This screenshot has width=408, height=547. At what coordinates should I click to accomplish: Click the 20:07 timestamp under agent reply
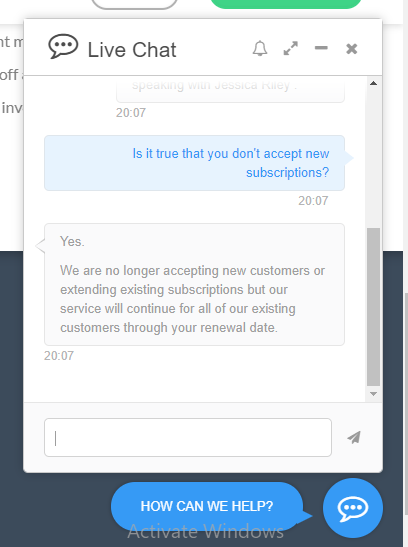pos(59,356)
